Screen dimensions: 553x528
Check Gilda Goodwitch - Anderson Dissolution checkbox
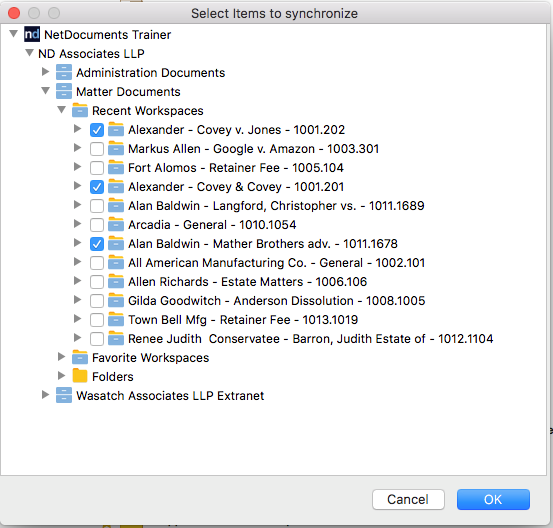coord(97,301)
